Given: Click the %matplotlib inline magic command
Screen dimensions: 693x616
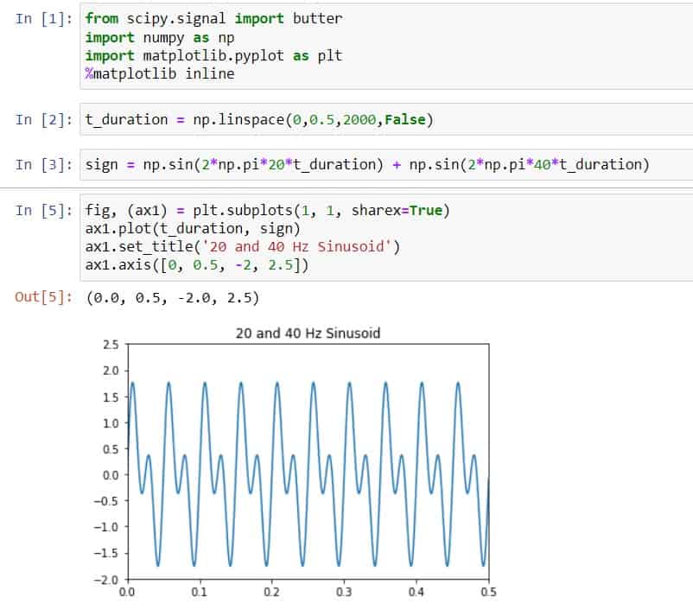Looking at the screenshot, I should pos(156,73).
